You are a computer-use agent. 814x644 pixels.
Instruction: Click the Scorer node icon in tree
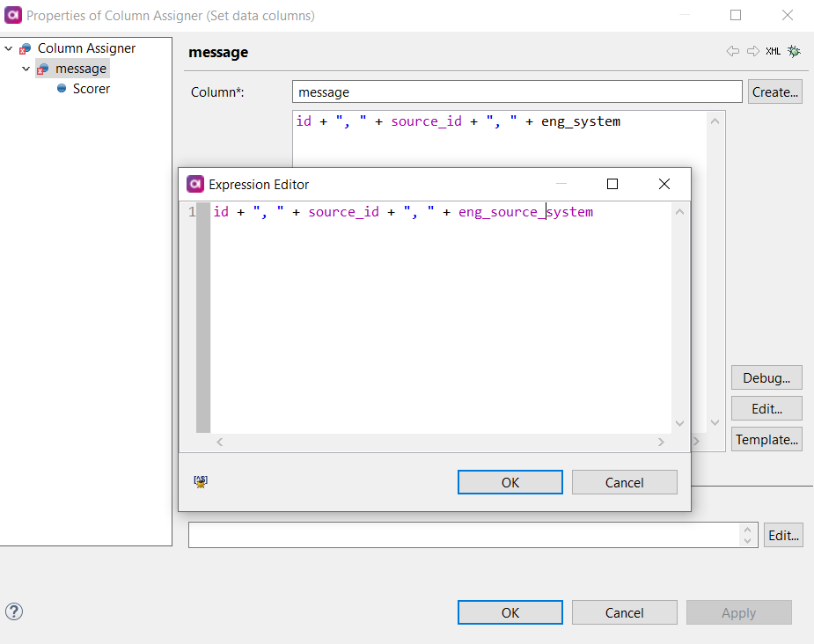62,89
